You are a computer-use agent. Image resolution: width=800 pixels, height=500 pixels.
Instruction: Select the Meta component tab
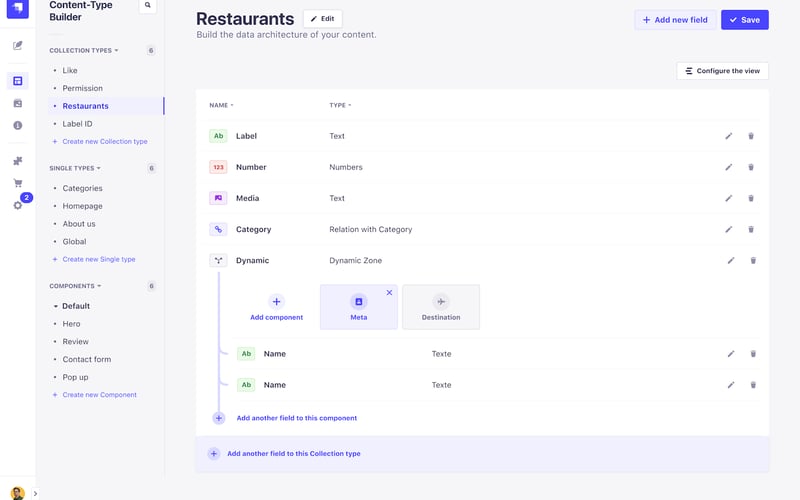(359, 307)
